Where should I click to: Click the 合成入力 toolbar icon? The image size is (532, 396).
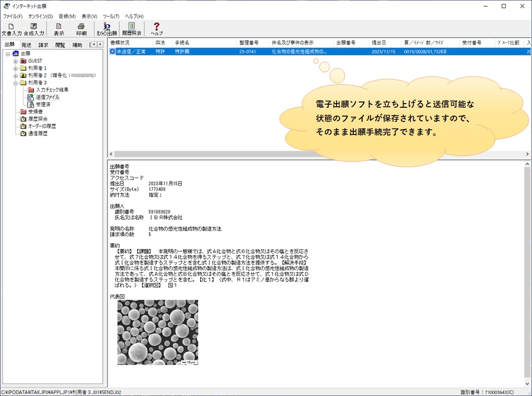point(34,29)
